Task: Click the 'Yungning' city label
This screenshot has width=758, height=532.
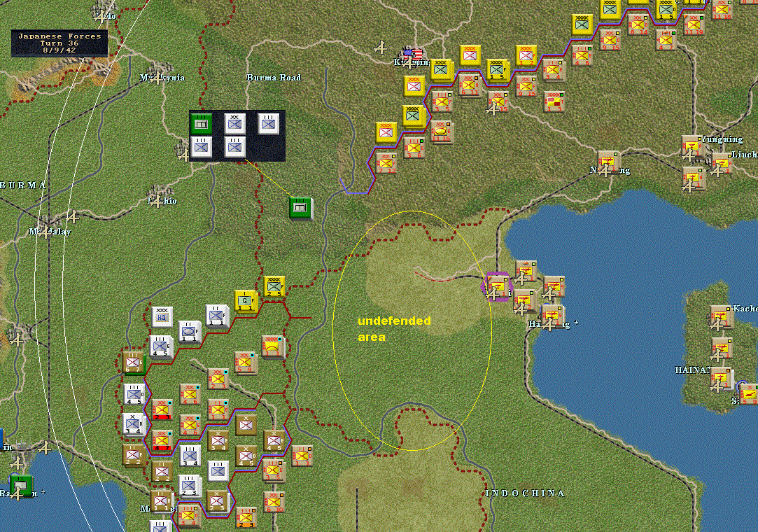Action: 722,140
